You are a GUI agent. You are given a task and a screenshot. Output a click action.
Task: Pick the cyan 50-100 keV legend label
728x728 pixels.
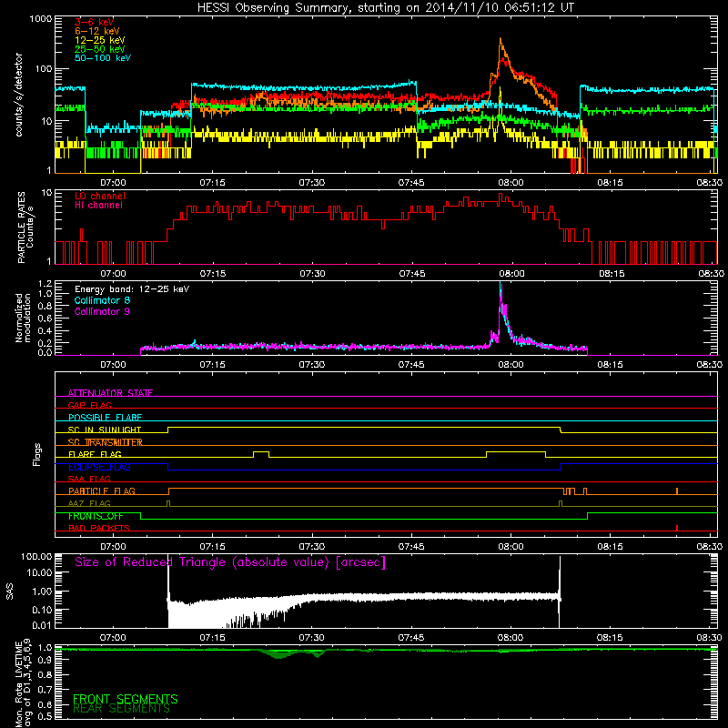pyautogui.click(x=103, y=58)
